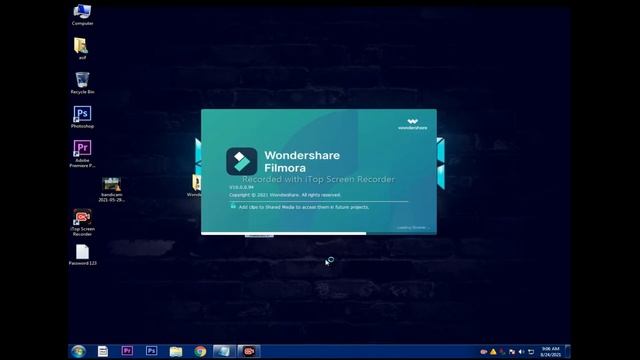Viewport: 640px width, 360px height.
Task: Select the Photoshop desktop shortcut
Action: point(82,117)
